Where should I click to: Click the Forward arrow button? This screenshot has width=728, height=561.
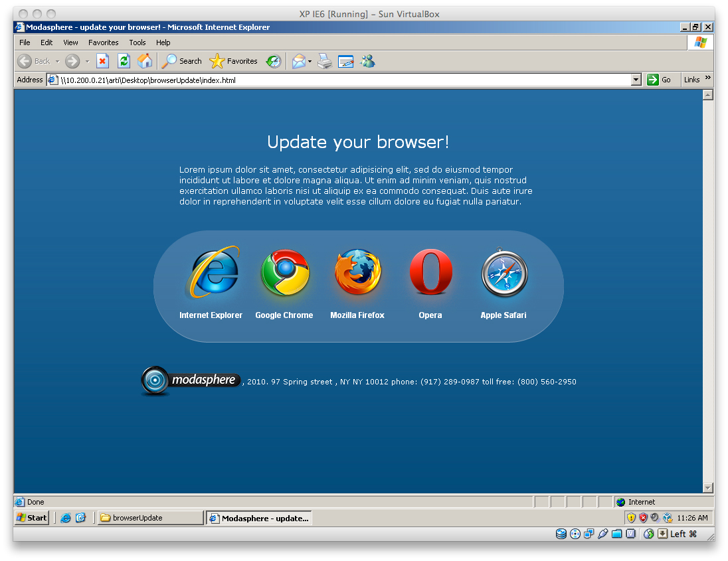tap(72, 61)
